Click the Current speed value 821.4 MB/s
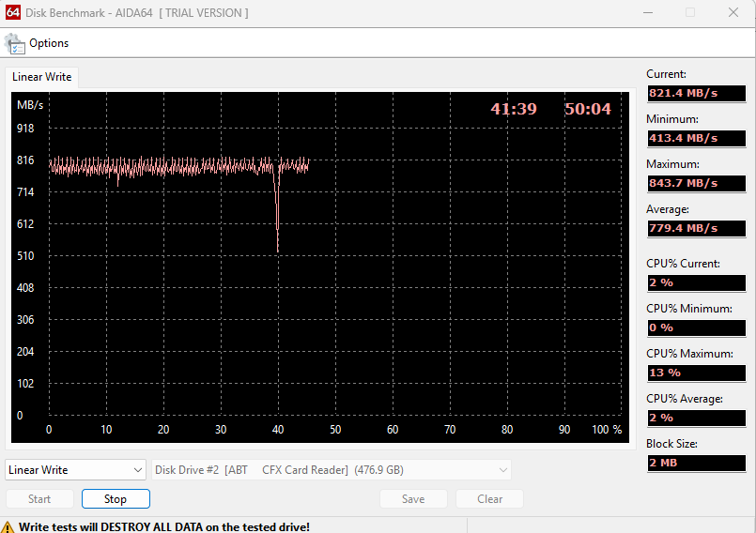Image resolution: width=756 pixels, height=533 pixels. 696,94
